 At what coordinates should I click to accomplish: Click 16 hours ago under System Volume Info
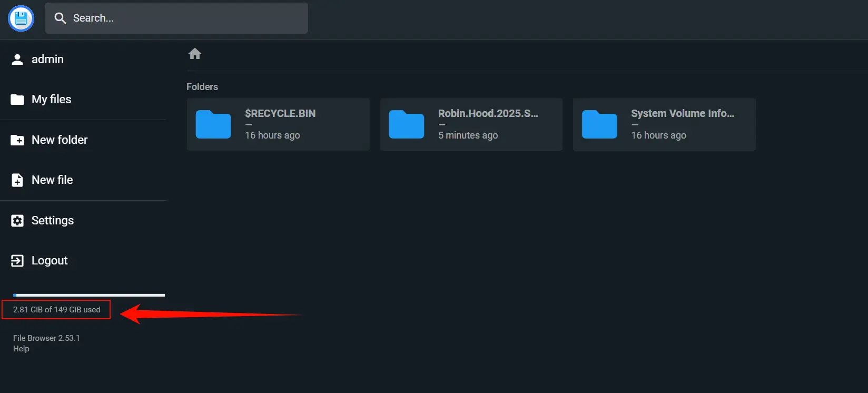point(659,135)
